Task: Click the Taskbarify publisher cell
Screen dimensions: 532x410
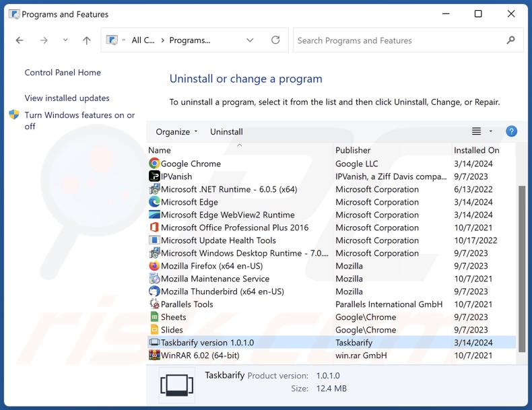Action: (354, 343)
